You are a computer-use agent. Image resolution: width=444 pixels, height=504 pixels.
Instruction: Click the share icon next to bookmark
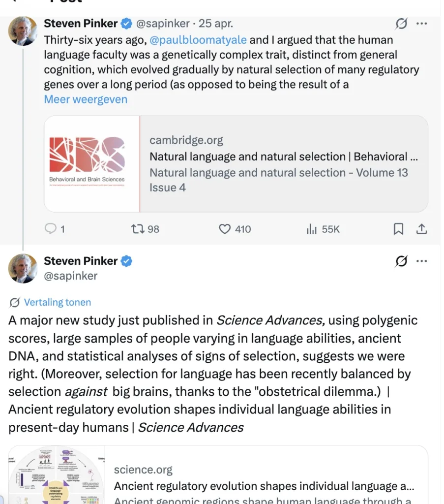(x=421, y=229)
